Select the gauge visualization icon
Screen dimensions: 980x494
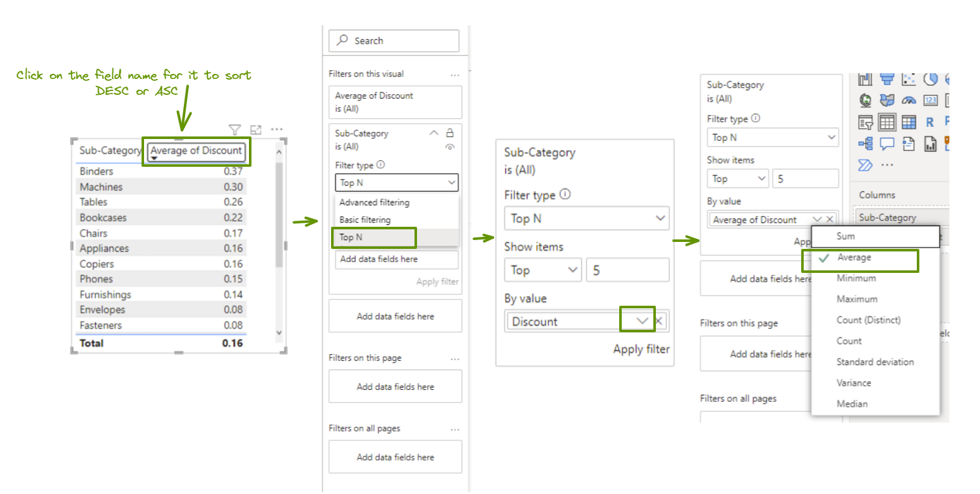[x=909, y=100]
